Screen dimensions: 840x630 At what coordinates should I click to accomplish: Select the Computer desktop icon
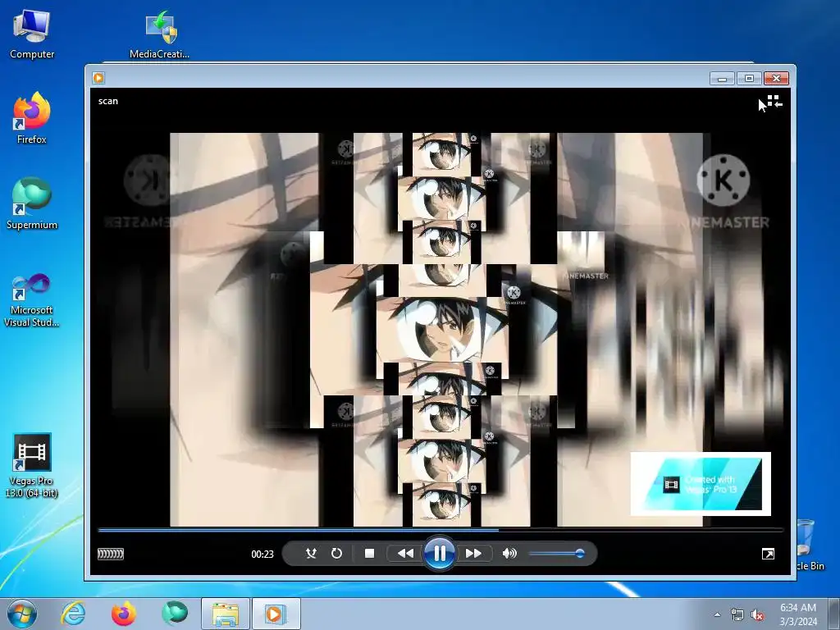[32, 34]
